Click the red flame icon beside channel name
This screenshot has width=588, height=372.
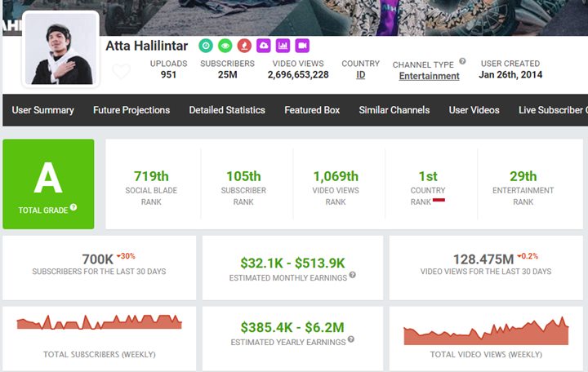[244, 46]
